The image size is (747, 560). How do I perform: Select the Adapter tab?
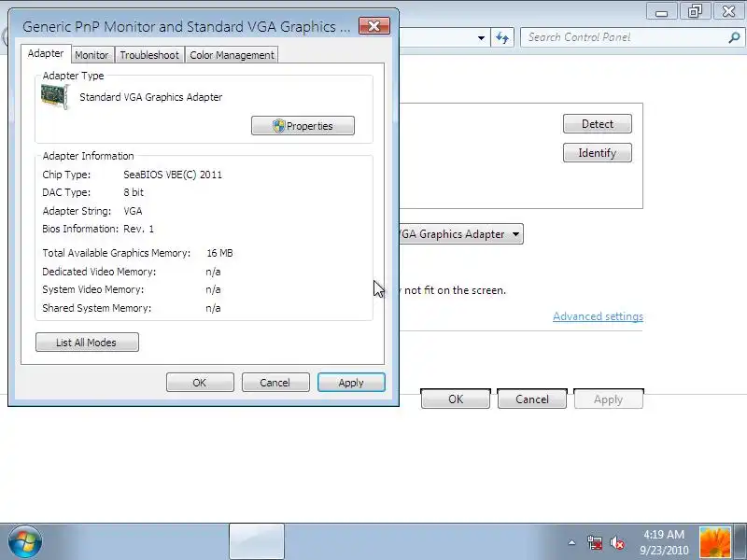click(x=46, y=53)
